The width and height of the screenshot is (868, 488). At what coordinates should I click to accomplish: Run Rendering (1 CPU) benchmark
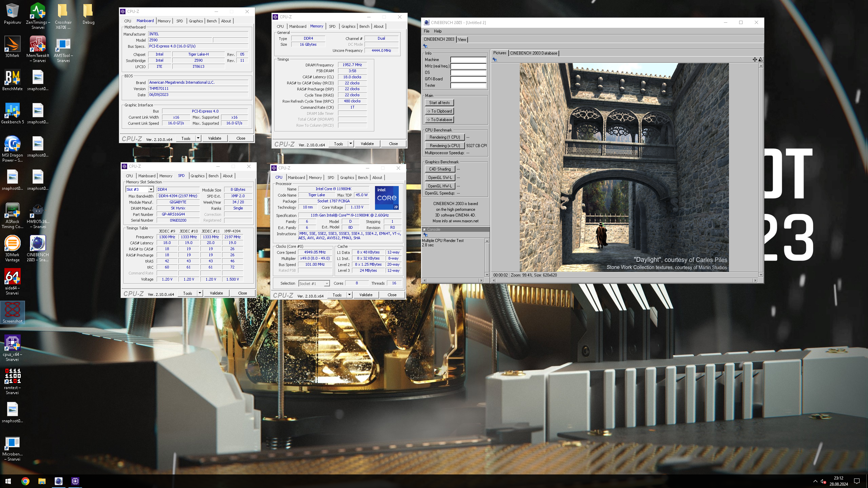[445, 137]
